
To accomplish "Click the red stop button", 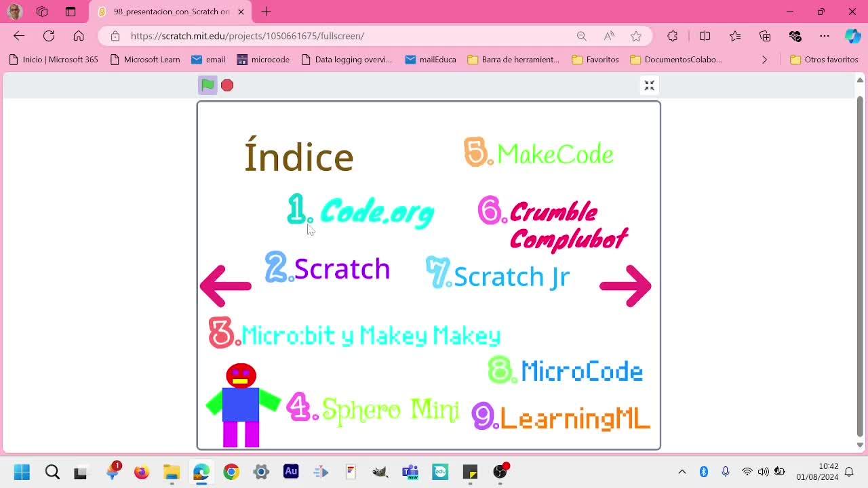I will tap(227, 85).
